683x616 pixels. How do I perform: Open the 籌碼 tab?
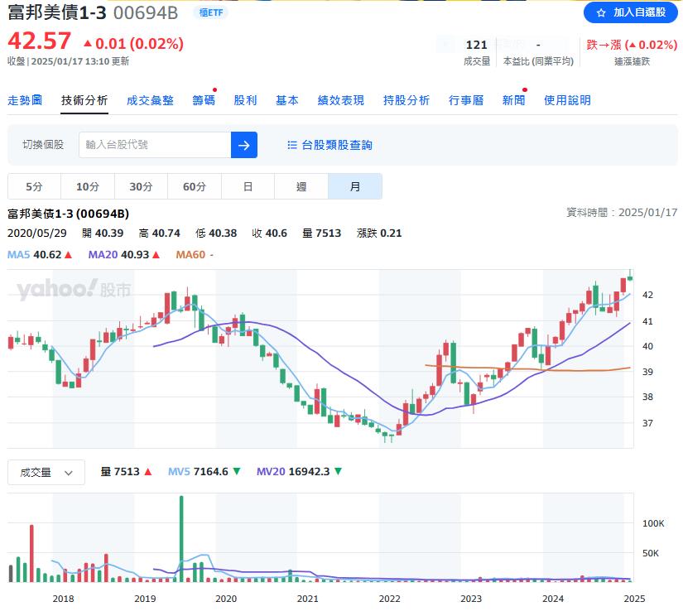[204, 100]
